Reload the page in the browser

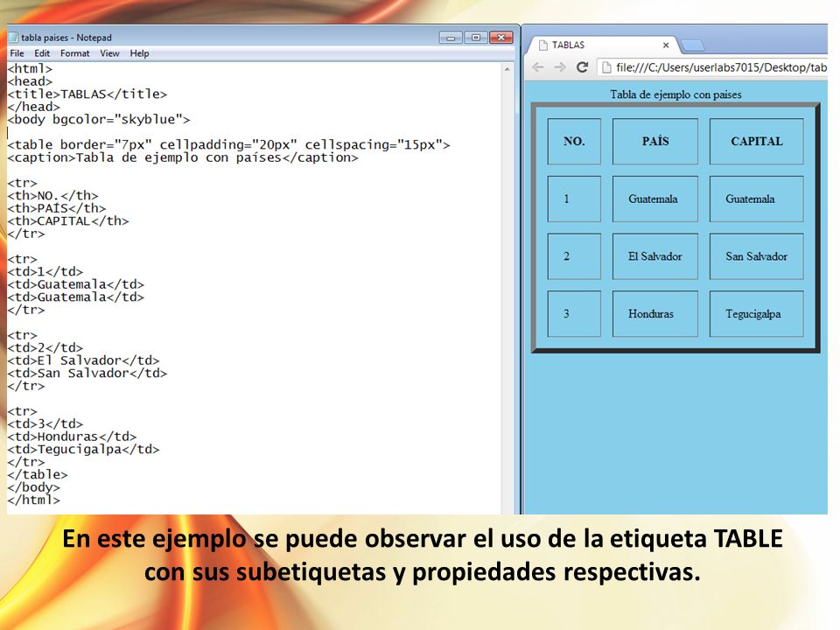point(583,67)
